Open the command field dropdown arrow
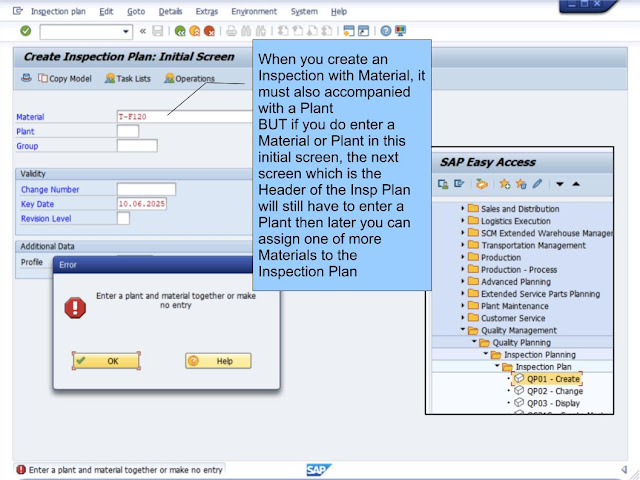This screenshot has height=480, width=640. coord(126,31)
